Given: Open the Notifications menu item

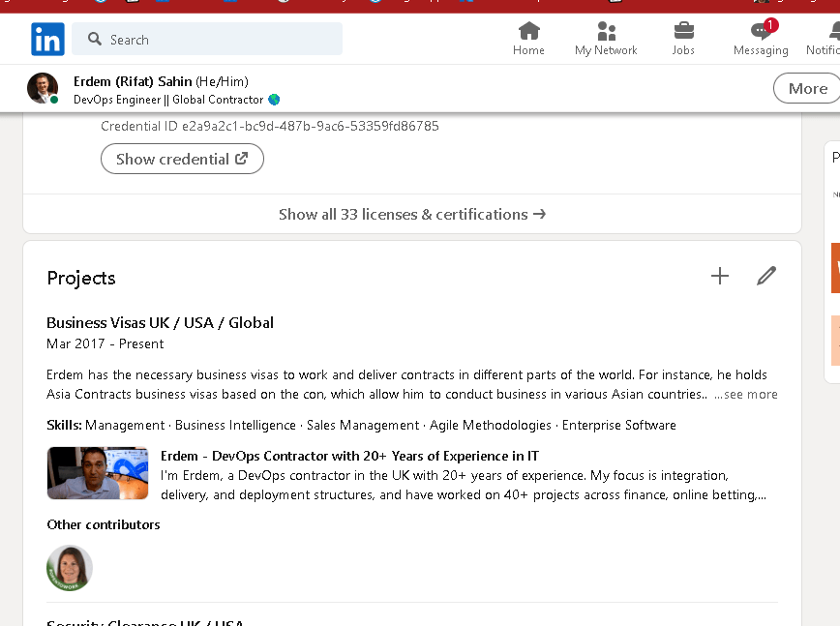Looking at the screenshot, I should [823, 39].
